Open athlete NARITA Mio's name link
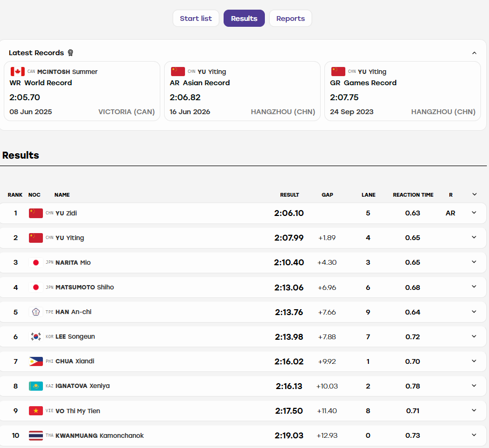Screen dimensions: 489x448 click(73, 263)
